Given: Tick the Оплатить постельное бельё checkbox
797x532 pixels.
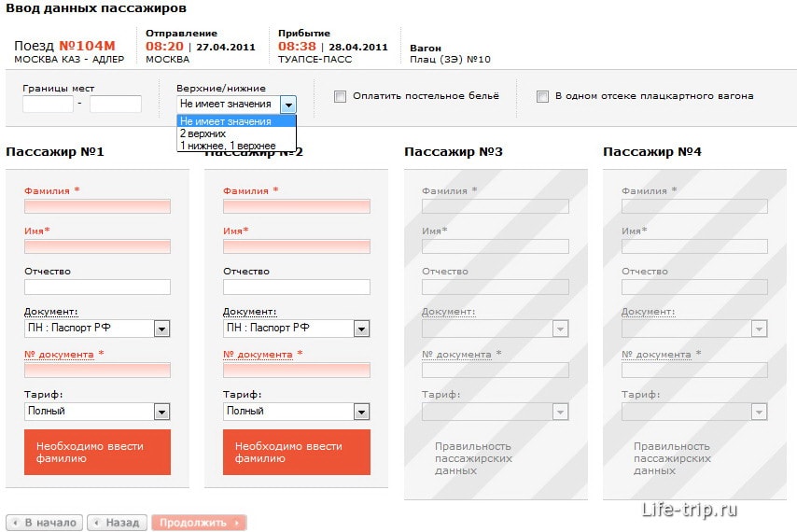Looking at the screenshot, I should (340, 96).
